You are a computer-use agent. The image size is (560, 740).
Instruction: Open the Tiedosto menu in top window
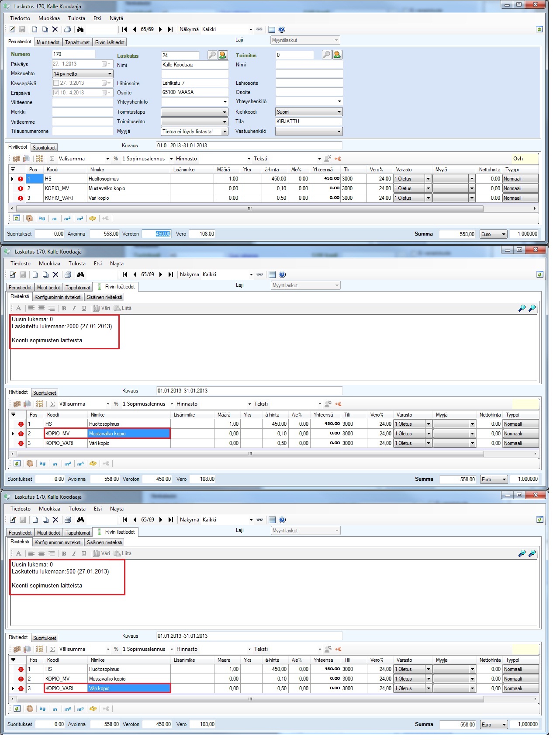tap(20, 18)
